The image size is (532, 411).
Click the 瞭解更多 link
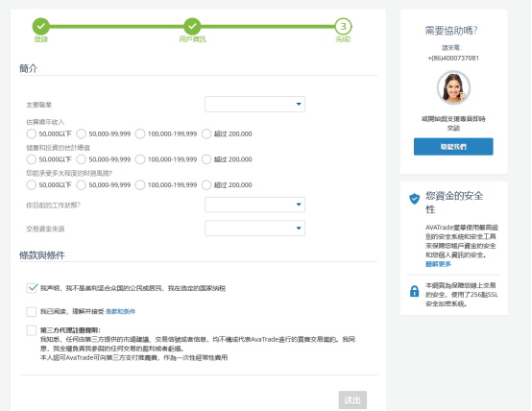(x=438, y=264)
